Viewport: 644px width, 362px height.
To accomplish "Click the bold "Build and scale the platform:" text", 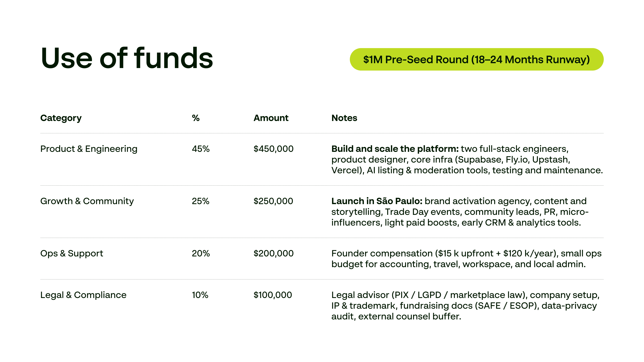I will click(395, 149).
